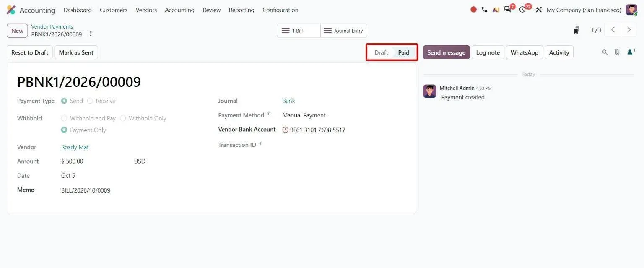Open the three-dot actions menu

coord(91,34)
